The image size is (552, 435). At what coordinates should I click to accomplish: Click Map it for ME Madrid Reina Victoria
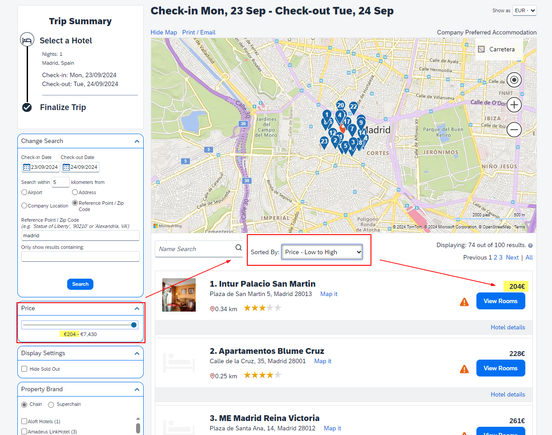tap(332, 428)
